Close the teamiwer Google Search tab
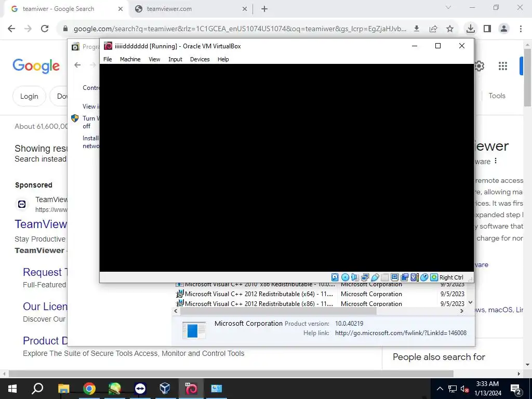 (x=121, y=9)
